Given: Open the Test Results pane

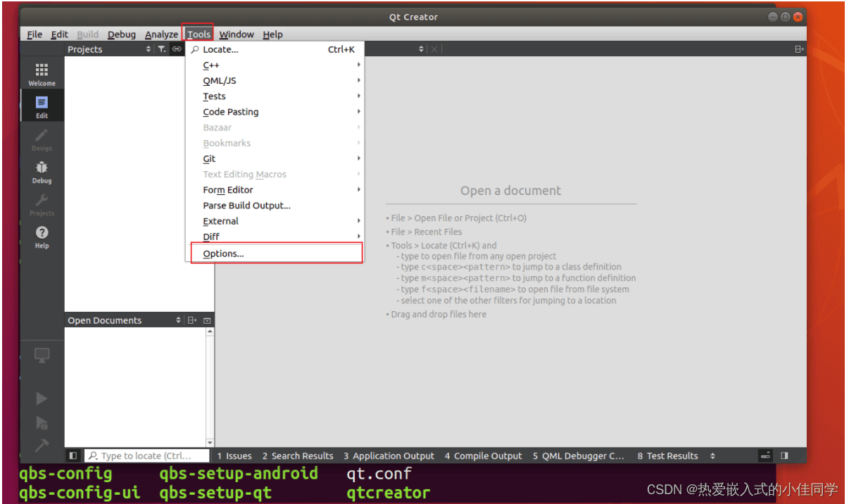Looking at the screenshot, I should 668,456.
